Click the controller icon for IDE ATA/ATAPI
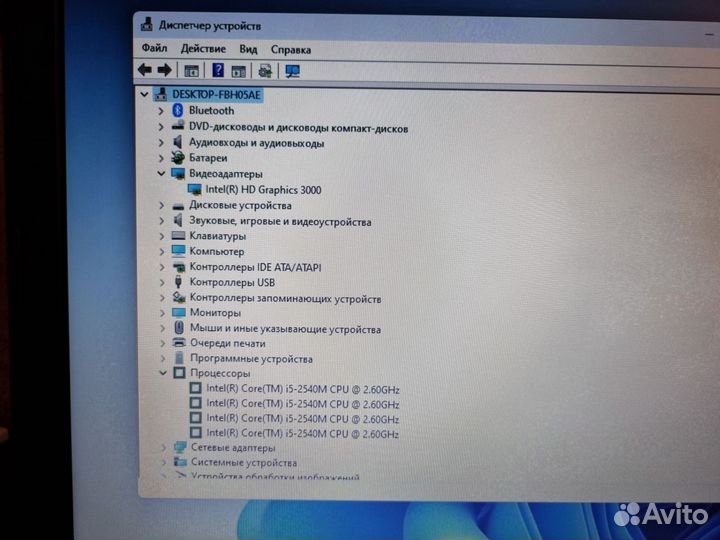The height and width of the screenshot is (540, 720). [179, 267]
